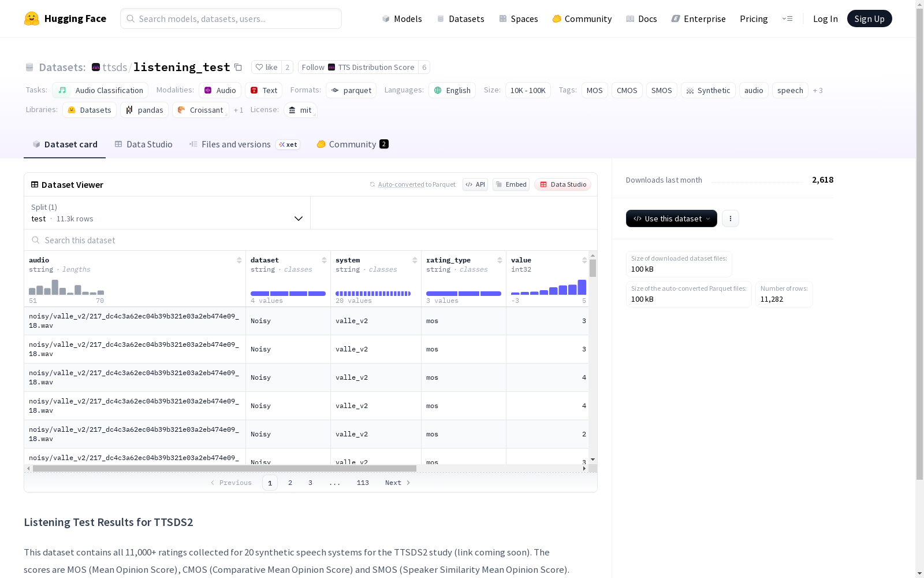The image size is (924, 578).
Task: Click the Audio Classification task tag
Action: (x=100, y=90)
